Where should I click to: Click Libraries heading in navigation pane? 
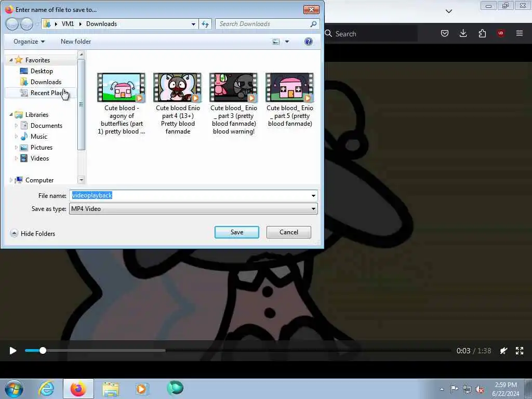point(37,115)
